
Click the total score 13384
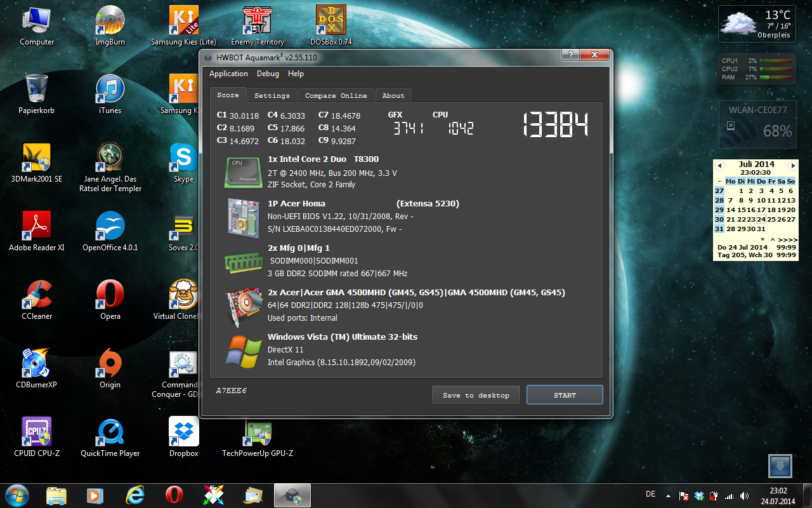(556, 125)
